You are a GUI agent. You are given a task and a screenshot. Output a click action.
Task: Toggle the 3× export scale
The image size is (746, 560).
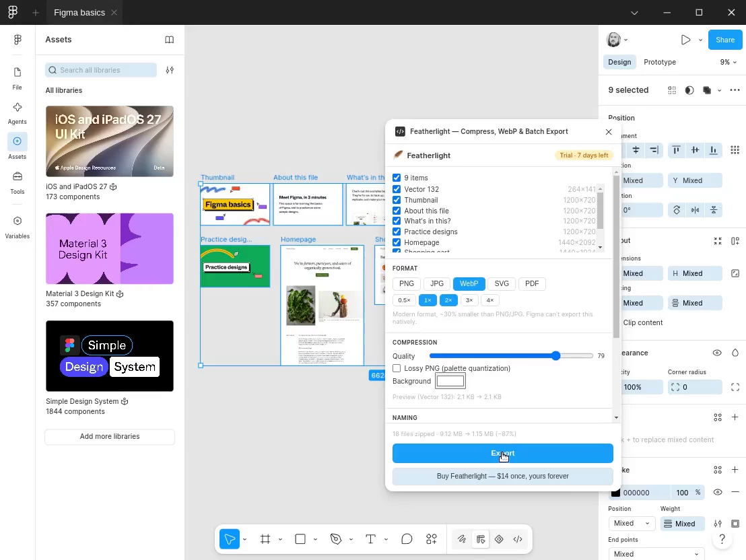469,300
